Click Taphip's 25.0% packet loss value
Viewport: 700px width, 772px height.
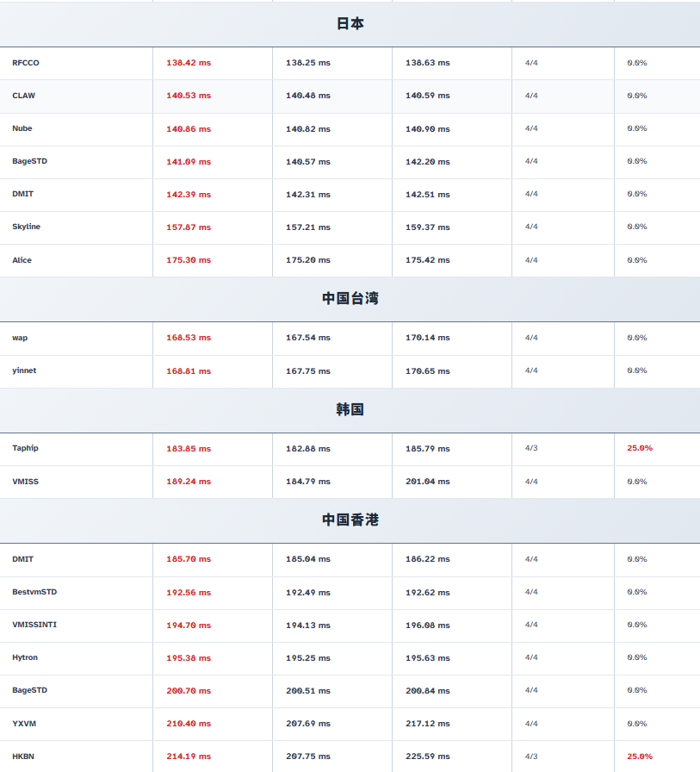(x=640, y=448)
